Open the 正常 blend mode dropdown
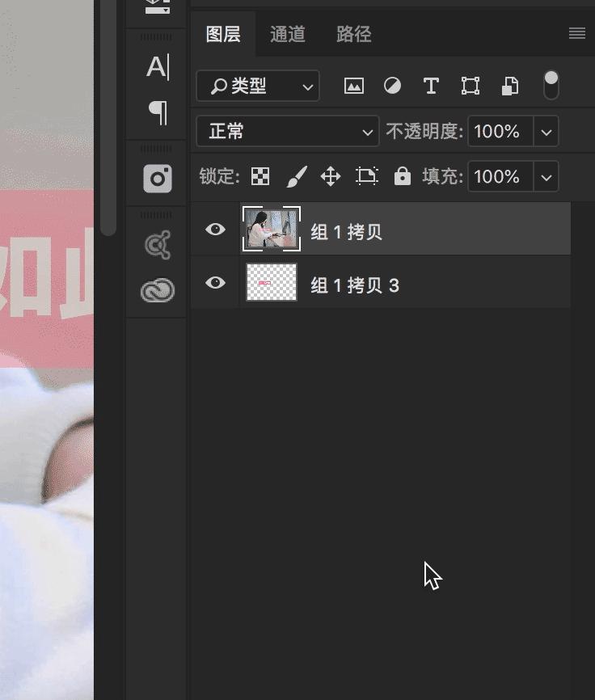Screen dimensions: 595x700 [x=288, y=131]
